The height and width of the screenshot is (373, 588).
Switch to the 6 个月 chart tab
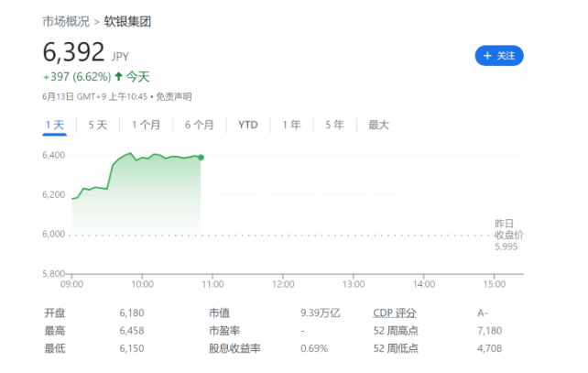[200, 125]
